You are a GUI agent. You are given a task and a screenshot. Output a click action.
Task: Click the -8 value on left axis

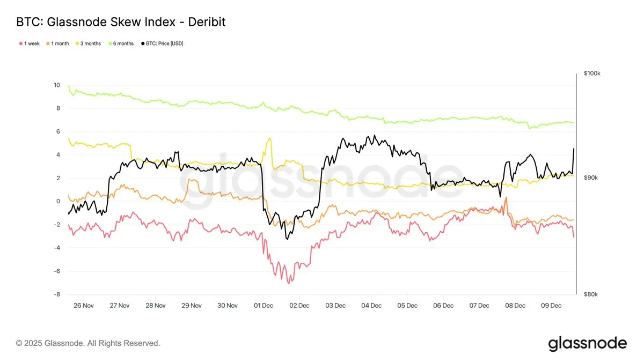pos(57,294)
